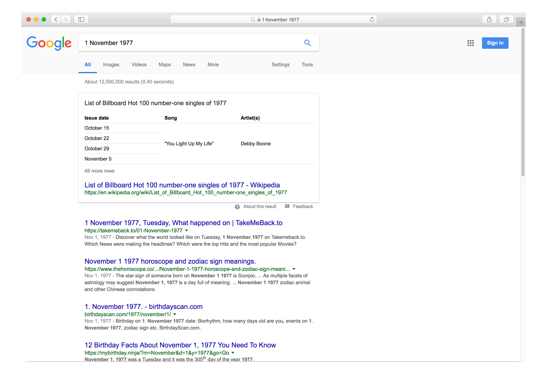
Task: Click the blue search magnifier icon
Action: [x=307, y=43]
